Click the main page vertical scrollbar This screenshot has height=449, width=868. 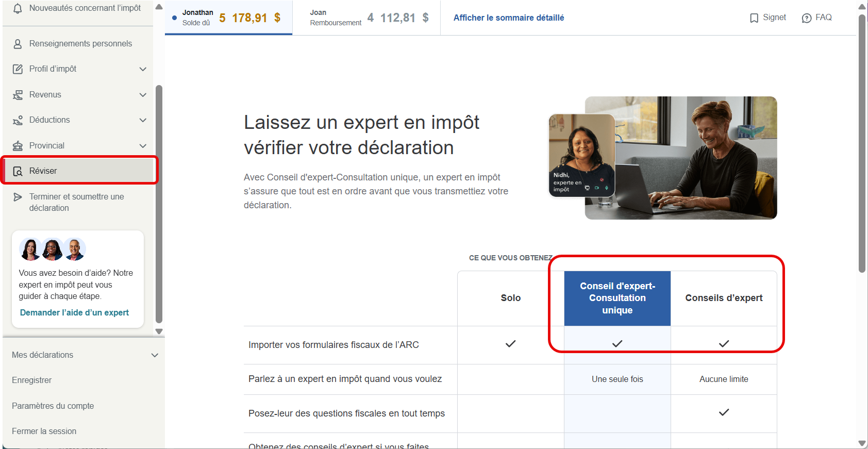(862, 143)
